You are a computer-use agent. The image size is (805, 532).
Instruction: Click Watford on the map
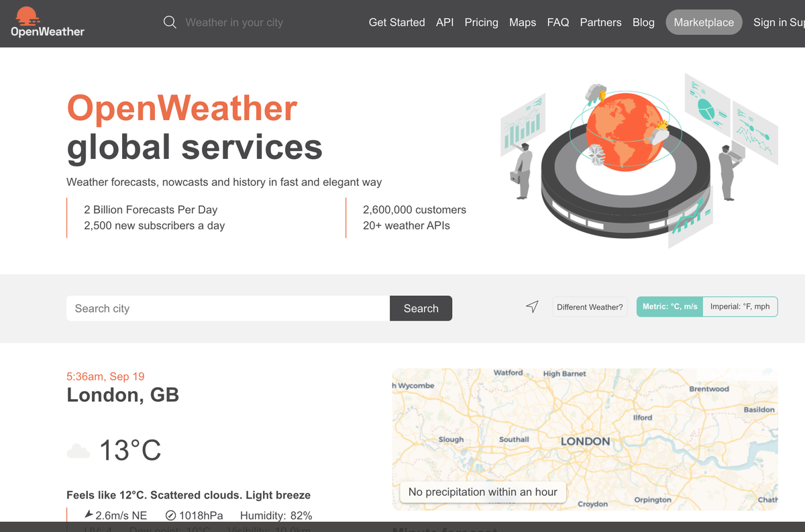508,372
